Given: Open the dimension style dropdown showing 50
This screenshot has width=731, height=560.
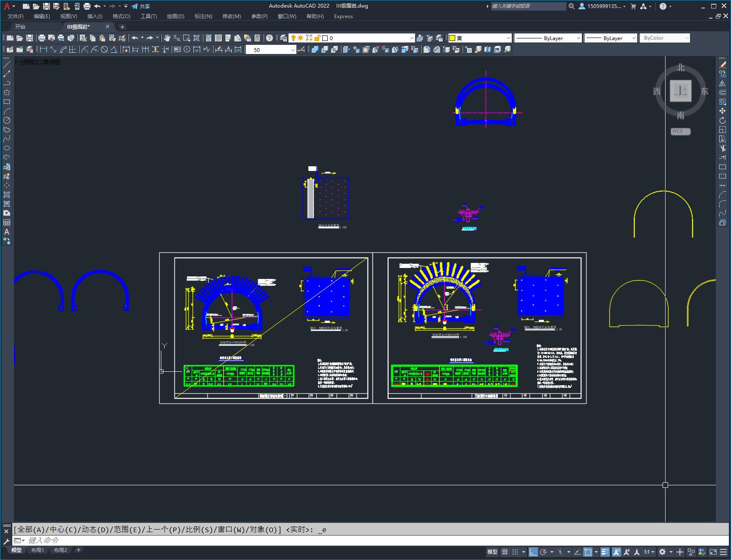Looking at the screenshot, I should [x=271, y=49].
